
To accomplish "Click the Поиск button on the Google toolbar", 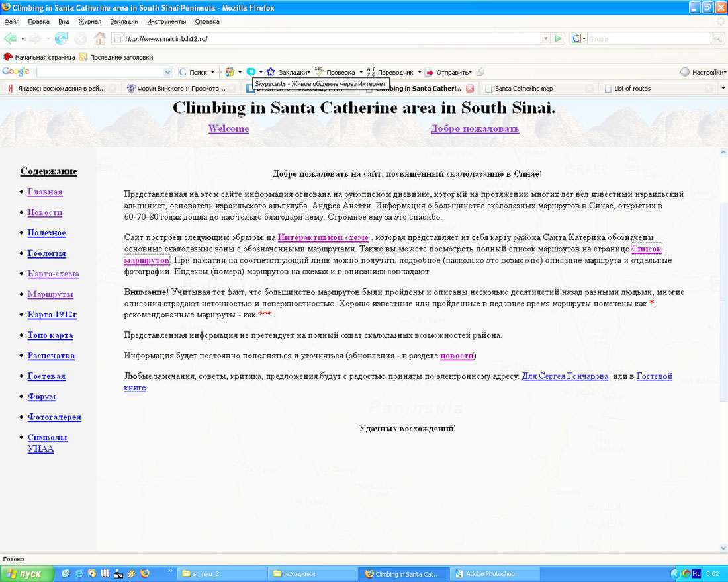I will pyautogui.click(x=194, y=72).
